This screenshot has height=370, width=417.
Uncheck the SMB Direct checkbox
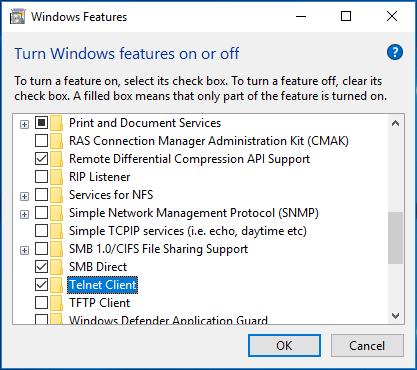coord(41,267)
